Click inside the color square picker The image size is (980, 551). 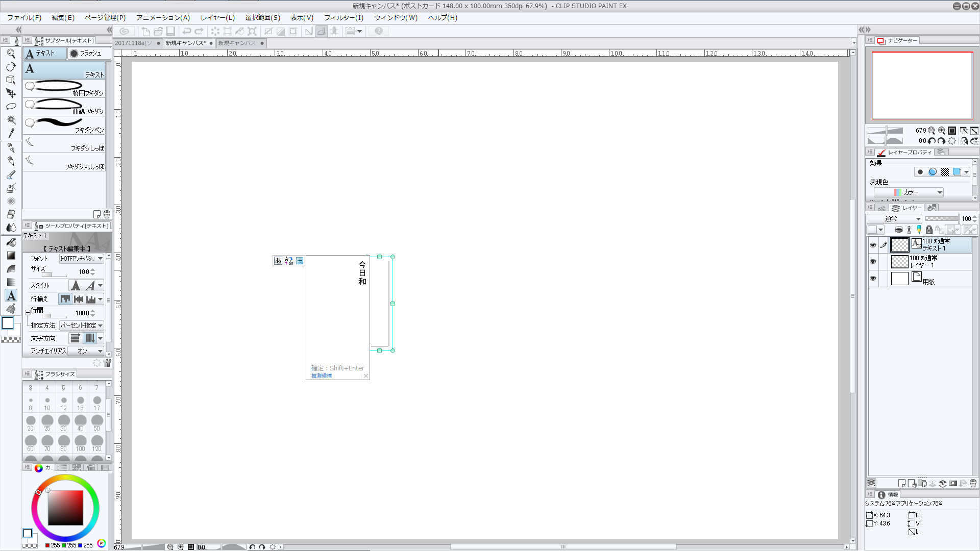(x=65, y=508)
